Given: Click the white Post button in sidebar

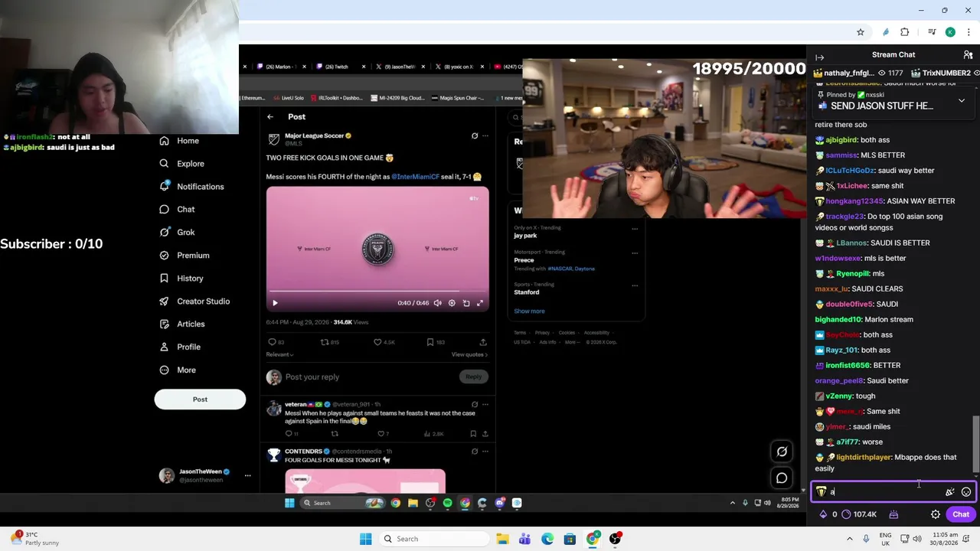Looking at the screenshot, I should pos(200,399).
